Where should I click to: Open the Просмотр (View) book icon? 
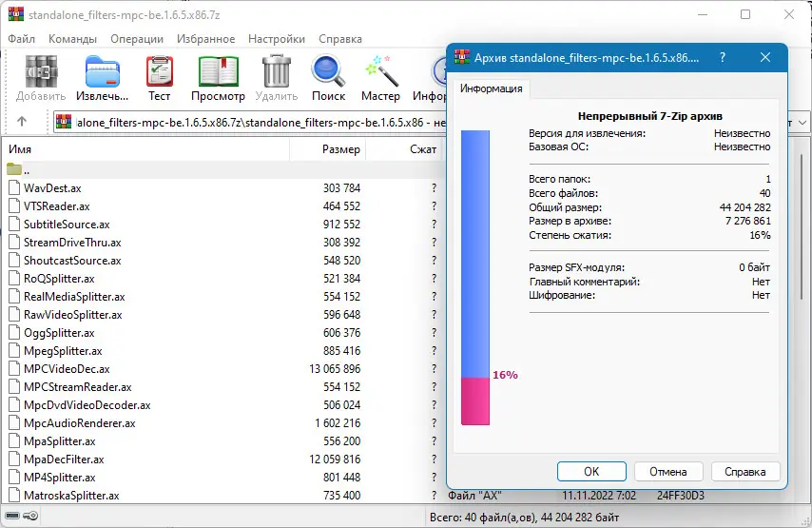coord(218,71)
